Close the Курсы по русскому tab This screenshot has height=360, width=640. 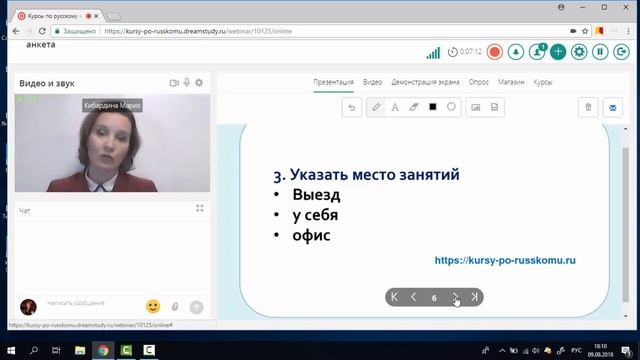tap(96, 16)
